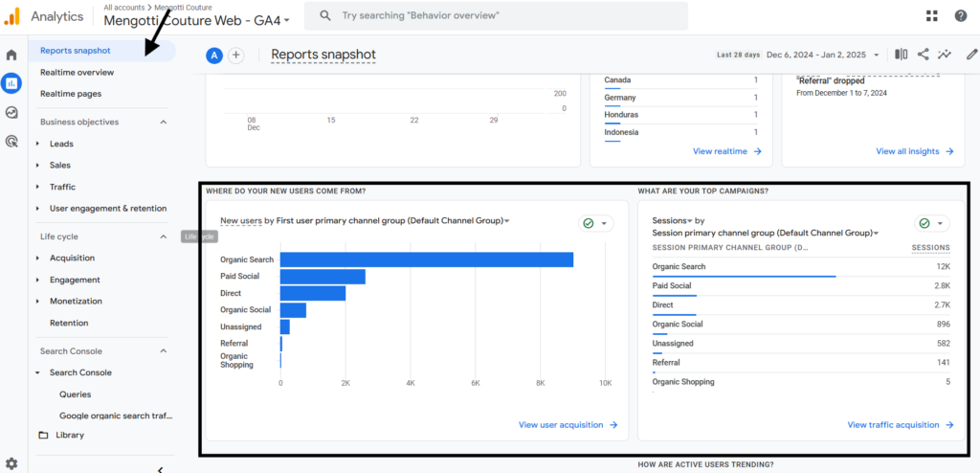Click the Direct bar in chart

pos(313,293)
